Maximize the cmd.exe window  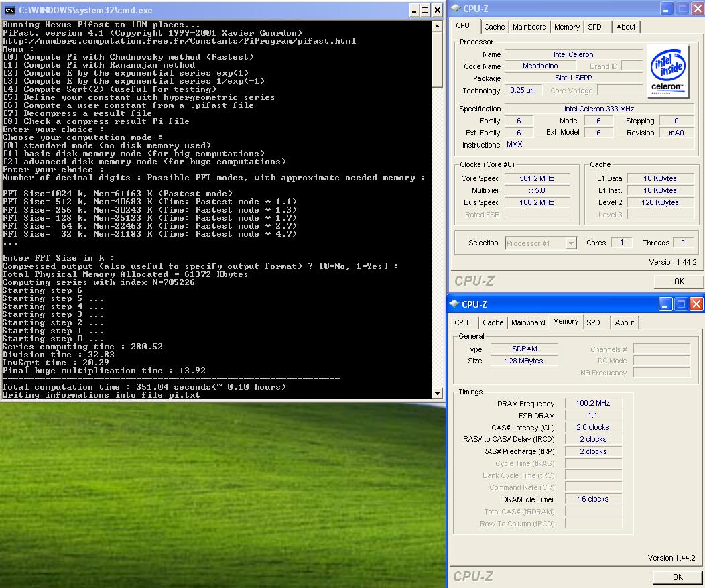click(x=425, y=10)
